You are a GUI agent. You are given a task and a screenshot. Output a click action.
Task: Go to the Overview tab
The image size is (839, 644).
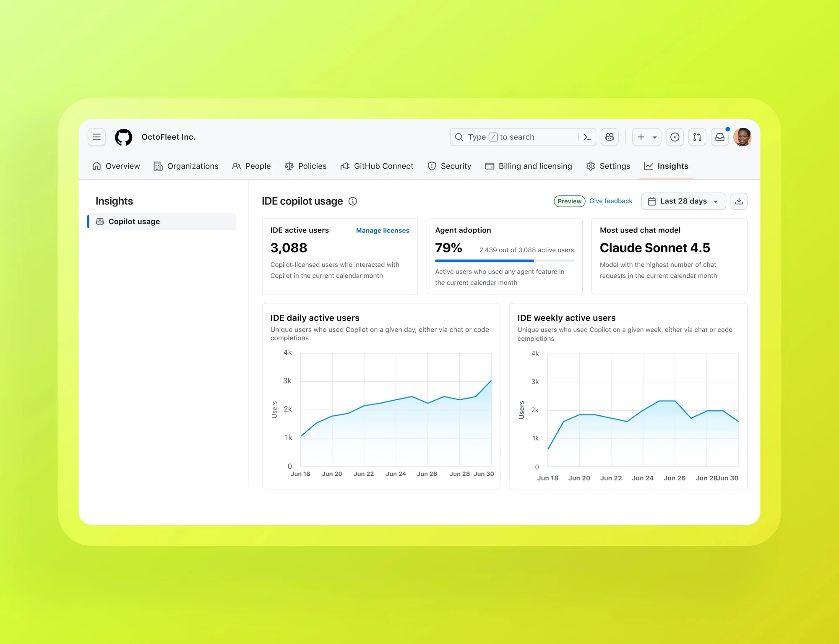(116, 166)
